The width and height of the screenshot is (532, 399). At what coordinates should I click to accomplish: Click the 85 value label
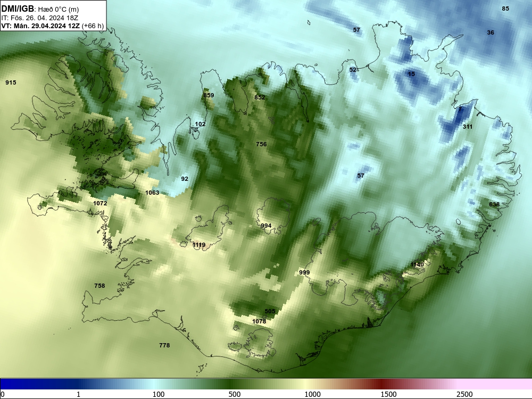(505, 9)
